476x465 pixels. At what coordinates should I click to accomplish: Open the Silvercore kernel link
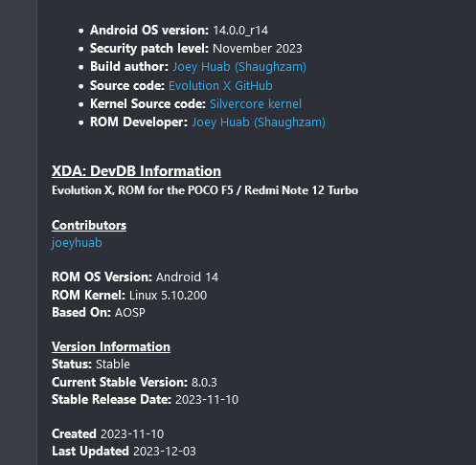(256, 103)
